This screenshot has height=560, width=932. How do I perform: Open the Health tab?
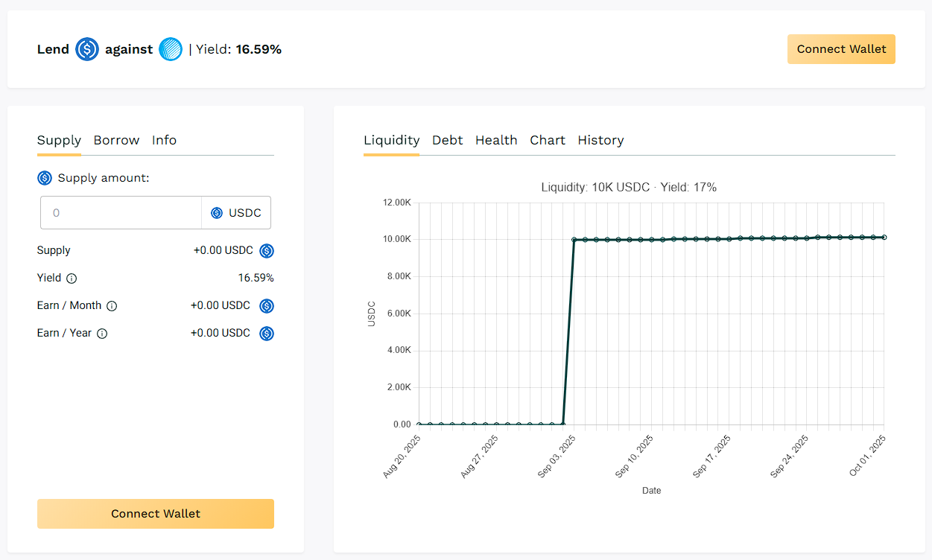pyautogui.click(x=496, y=140)
